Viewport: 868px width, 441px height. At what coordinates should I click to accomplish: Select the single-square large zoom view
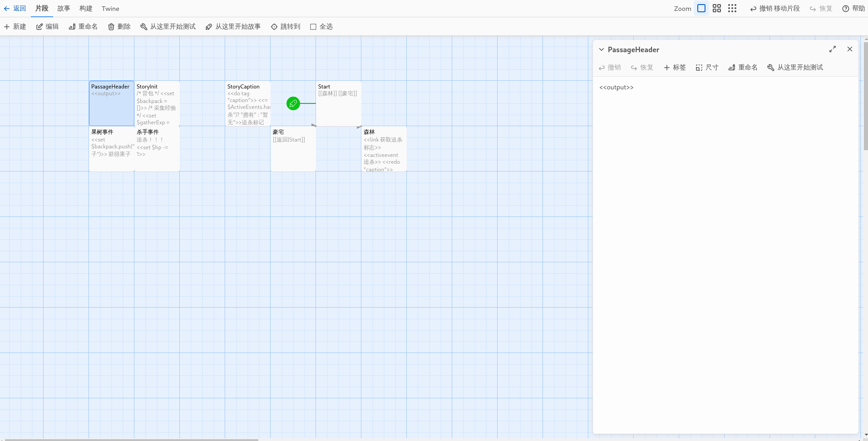tap(701, 8)
